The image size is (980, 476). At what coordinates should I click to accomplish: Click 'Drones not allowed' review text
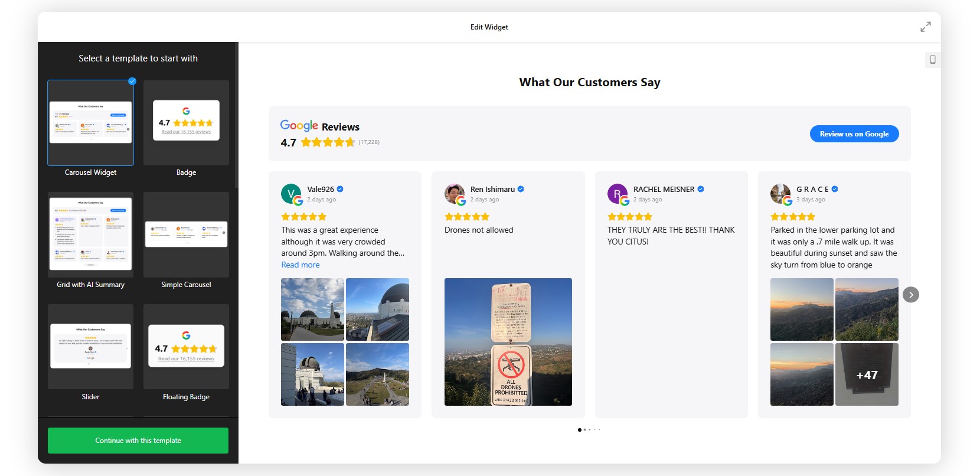[479, 230]
